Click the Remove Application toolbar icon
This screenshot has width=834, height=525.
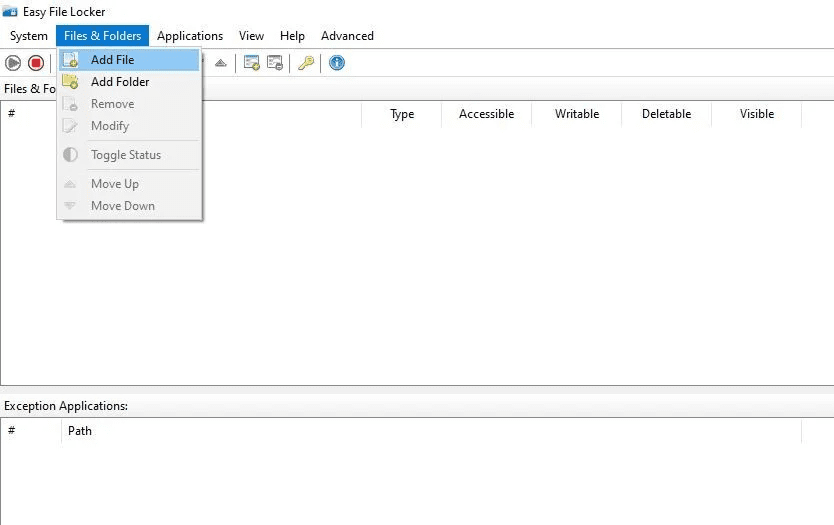(275, 63)
